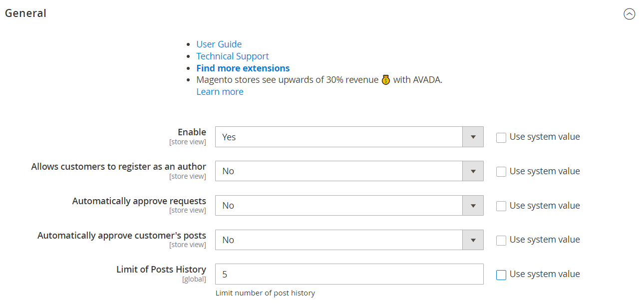Click the Find more extensions link
The width and height of the screenshot is (644, 306).
[243, 68]
